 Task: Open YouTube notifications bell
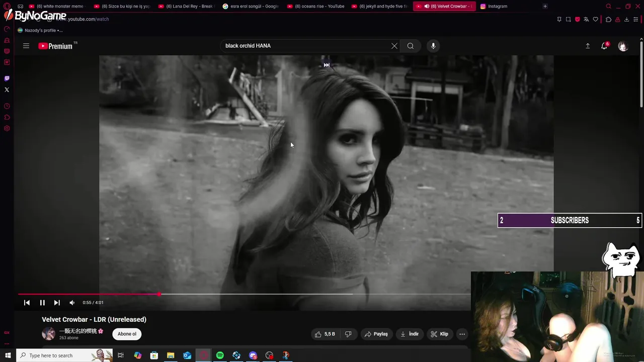pos(604,46)
